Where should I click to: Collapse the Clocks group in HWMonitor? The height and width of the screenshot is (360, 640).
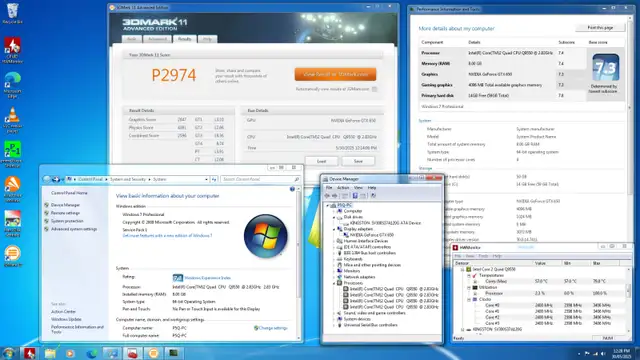pos(469,299)
